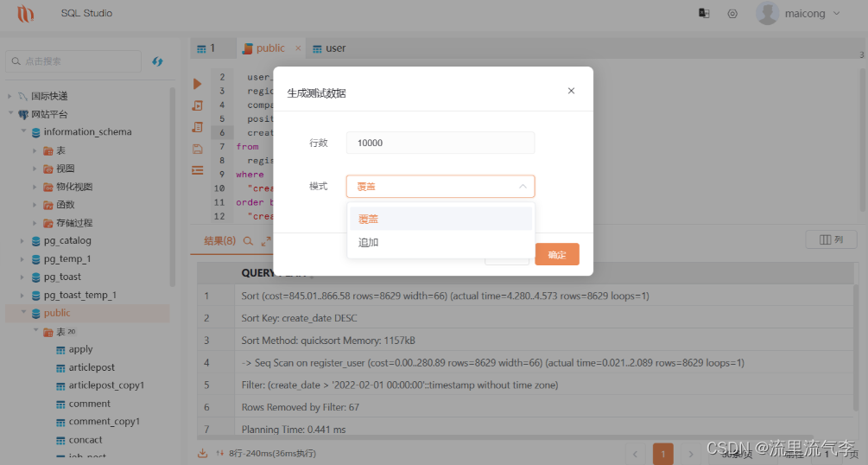Click the run-selected script icon
The image size is (868, 465).
click(x=197, y=105)
